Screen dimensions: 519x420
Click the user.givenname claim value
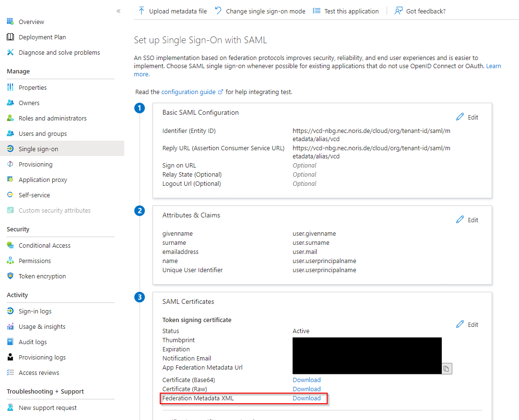(314, 233)
